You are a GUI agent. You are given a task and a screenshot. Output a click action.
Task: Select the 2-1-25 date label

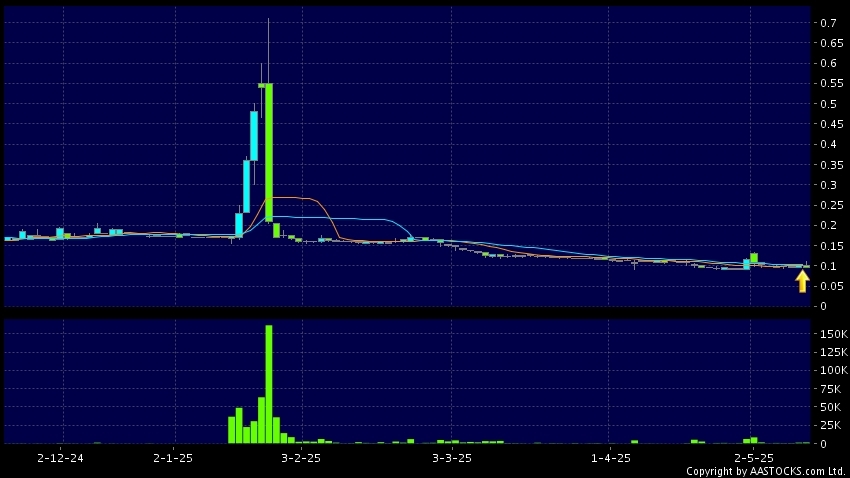173,458
